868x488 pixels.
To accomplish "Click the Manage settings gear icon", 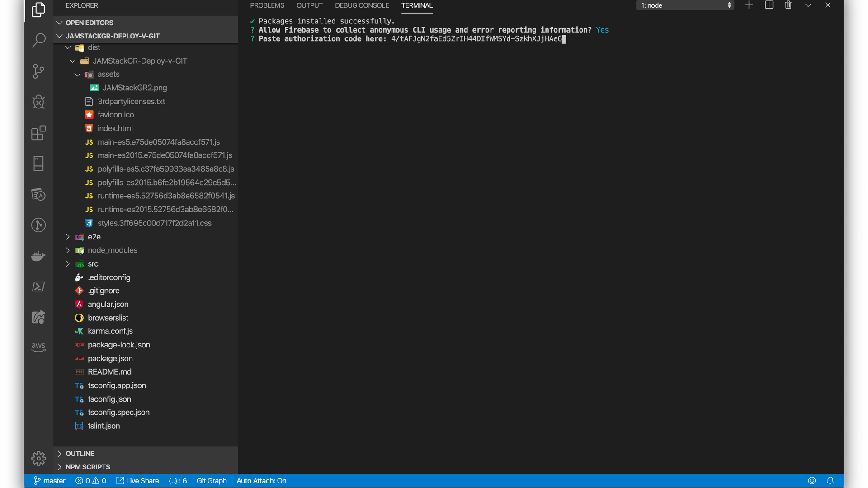I will pyautogui.click(x=38, y=458).
